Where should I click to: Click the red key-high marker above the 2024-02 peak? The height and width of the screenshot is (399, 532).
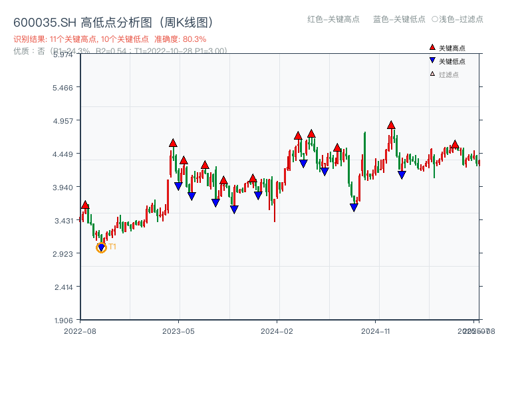[x=297, y=135]
